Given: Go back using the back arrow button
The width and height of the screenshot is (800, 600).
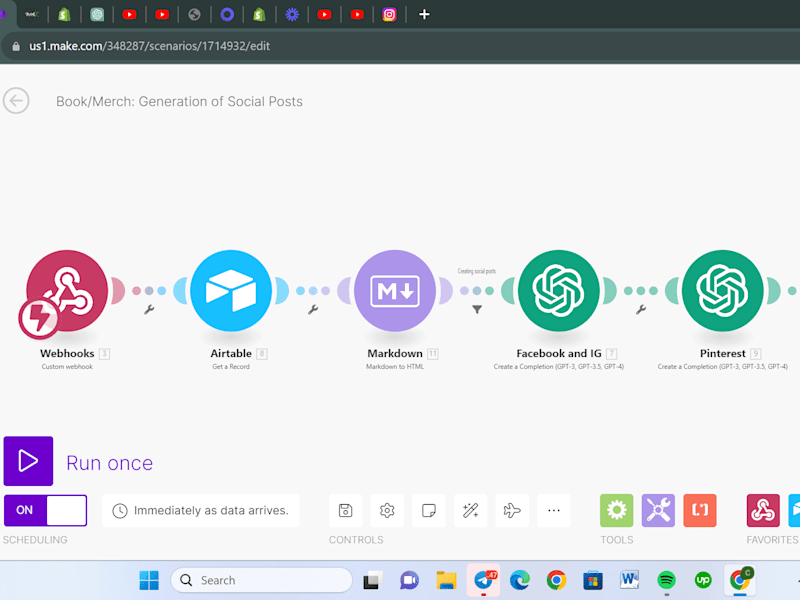Looking at the screenshot, I should point(16,101).
